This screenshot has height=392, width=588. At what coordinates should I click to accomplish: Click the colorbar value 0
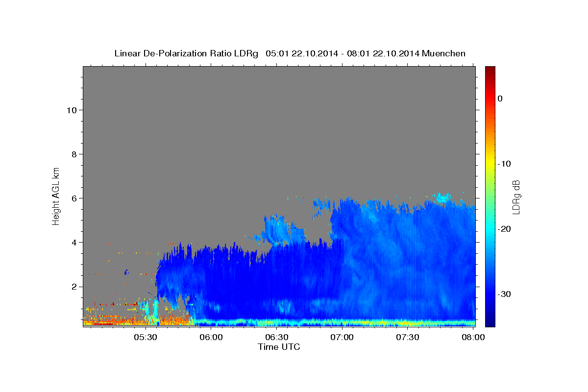pyautogui.click(x=500, y=98)
